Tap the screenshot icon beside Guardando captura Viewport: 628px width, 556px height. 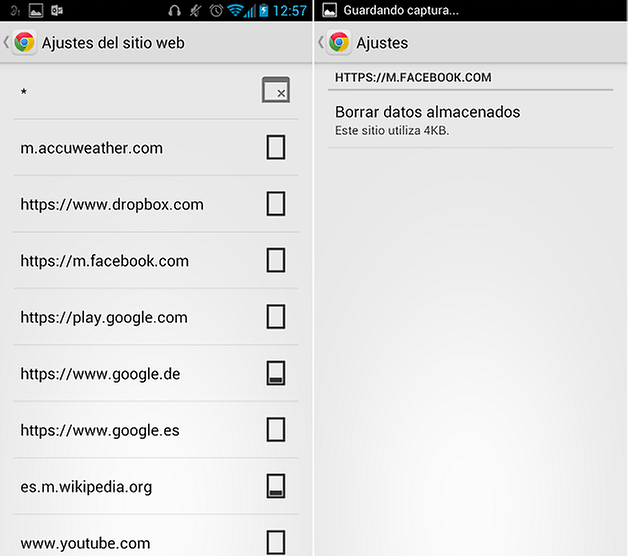click(x=330, y=10)
